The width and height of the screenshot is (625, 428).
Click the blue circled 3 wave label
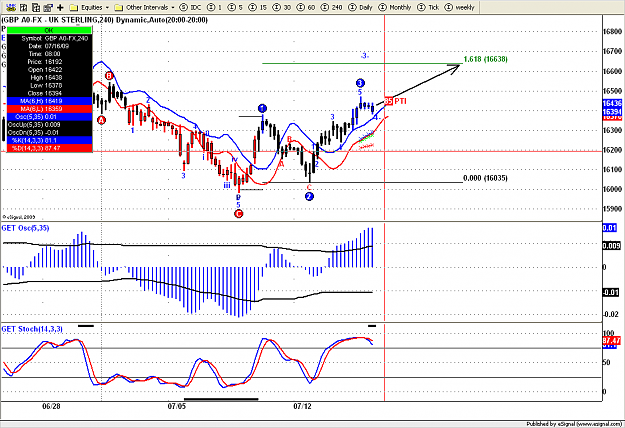pos(360,83)
